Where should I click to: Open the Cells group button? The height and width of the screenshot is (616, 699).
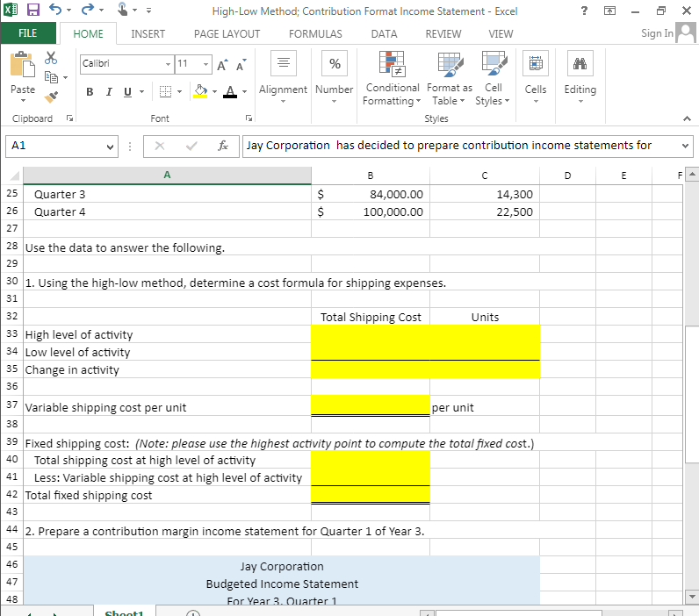pyautogui.click(x=536, y=77)
